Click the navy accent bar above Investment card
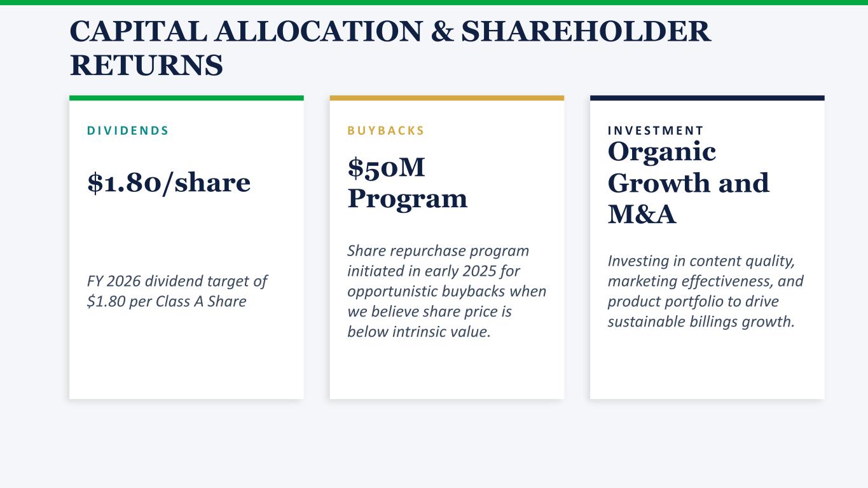 [x=707, y=98]
